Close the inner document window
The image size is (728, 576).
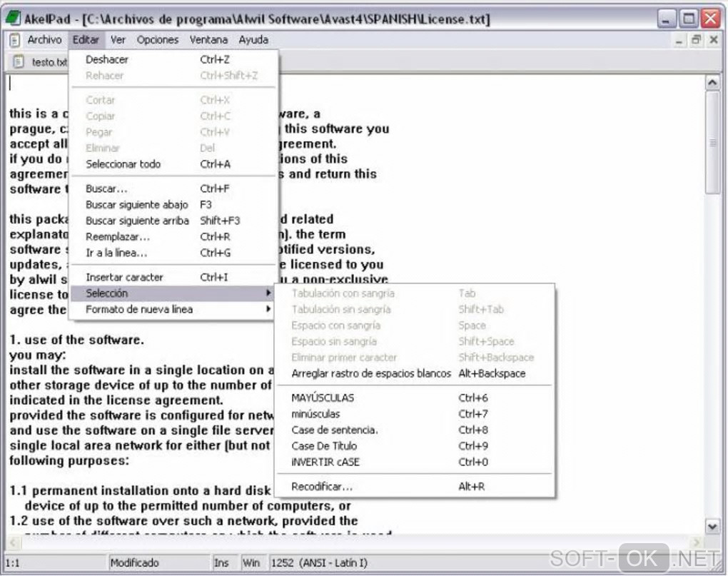point(714,41)
